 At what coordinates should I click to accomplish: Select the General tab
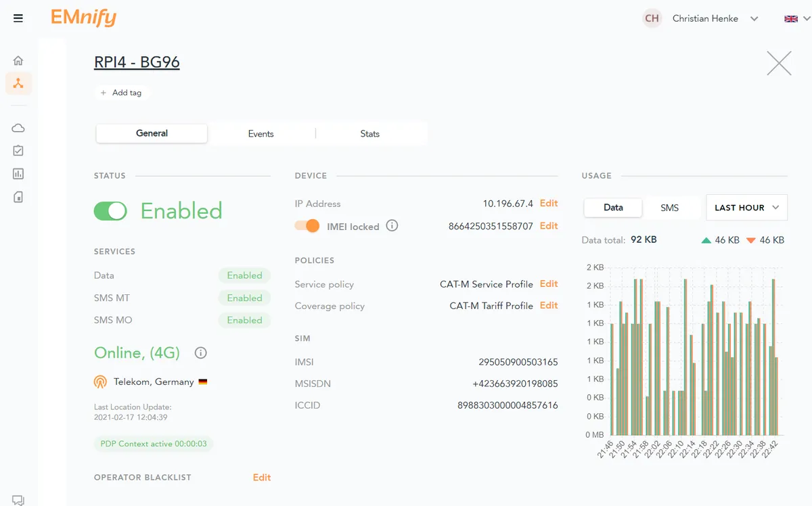tap(152, 133)
